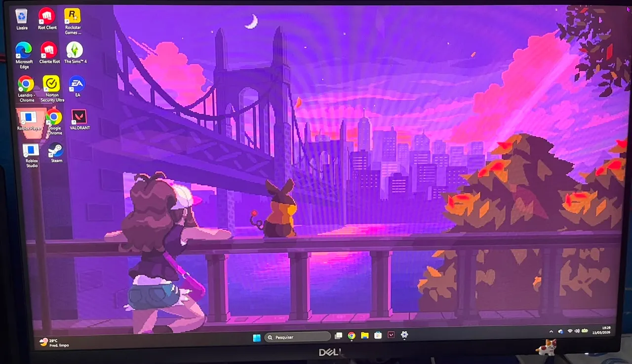Open the Norton Security Ultra shortcut
This screenshot has height=364, width=632.
point(52,89)
